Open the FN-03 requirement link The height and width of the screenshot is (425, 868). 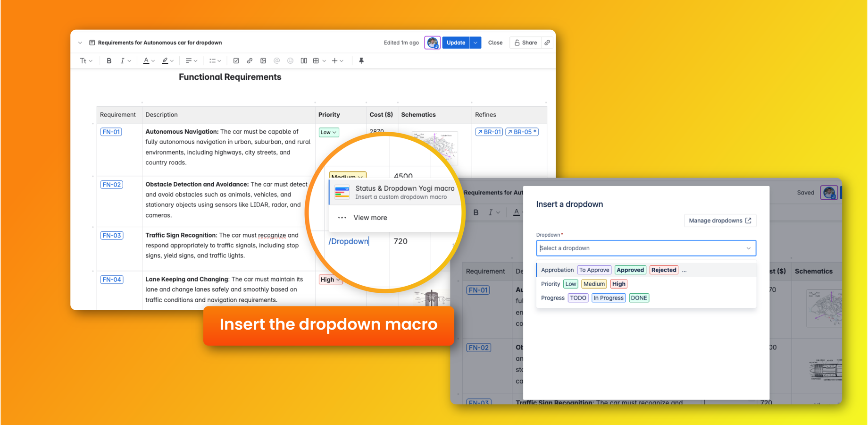click(112, 236)
